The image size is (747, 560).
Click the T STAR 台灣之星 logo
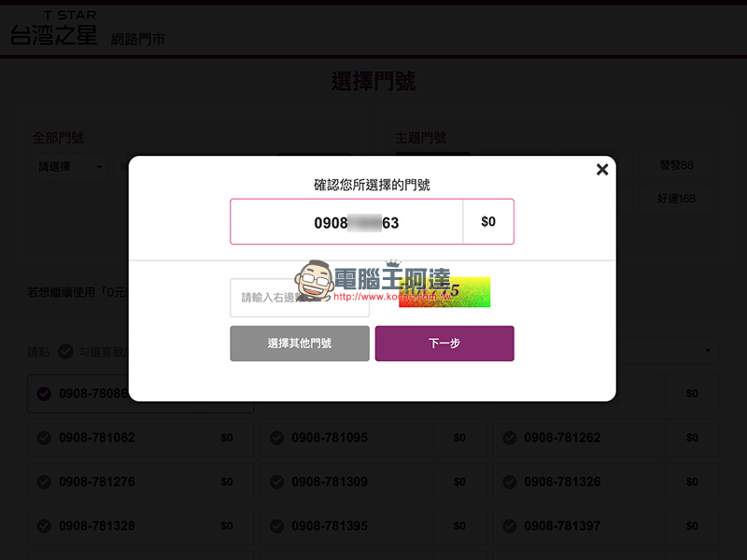pyautogui.click(x=53, y=29)
